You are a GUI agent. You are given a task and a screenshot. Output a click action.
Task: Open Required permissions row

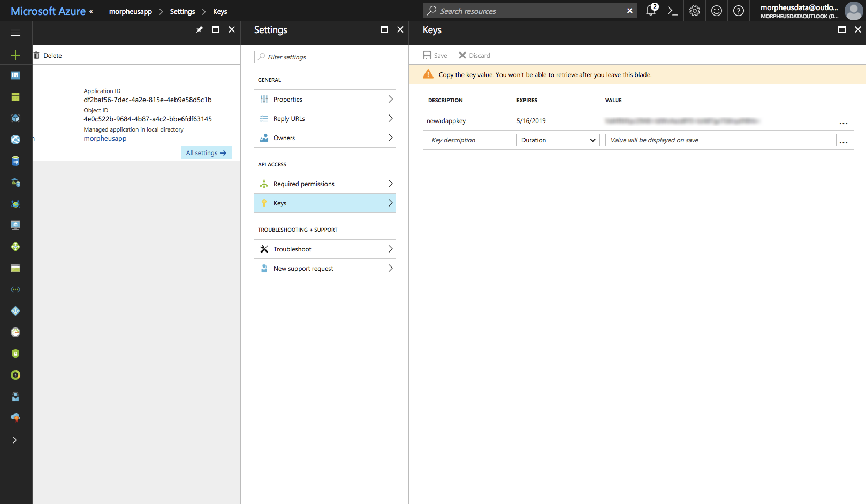[325, 184]
